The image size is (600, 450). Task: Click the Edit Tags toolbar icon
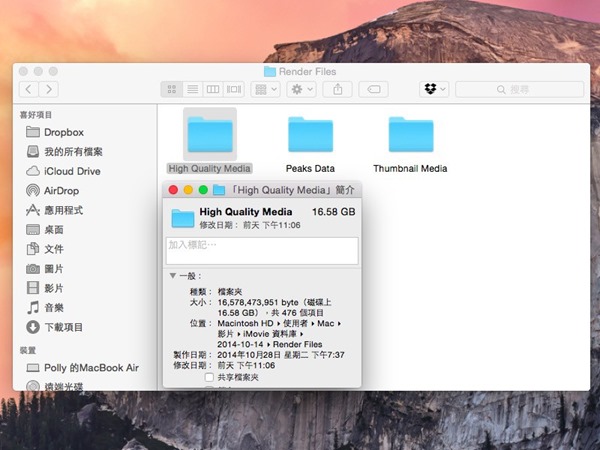point(373,90)
